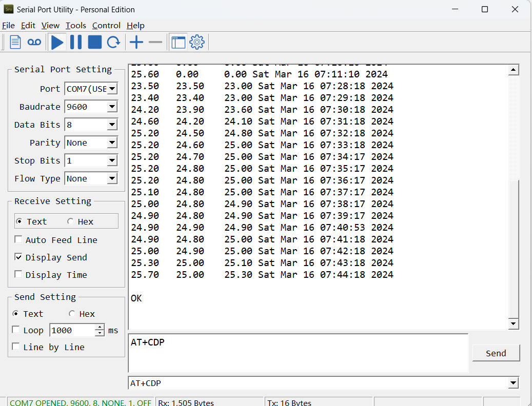This screenshot has height=406, width=532.
Task: Expand the Flow Type dropdown
Action: point(112,178)
